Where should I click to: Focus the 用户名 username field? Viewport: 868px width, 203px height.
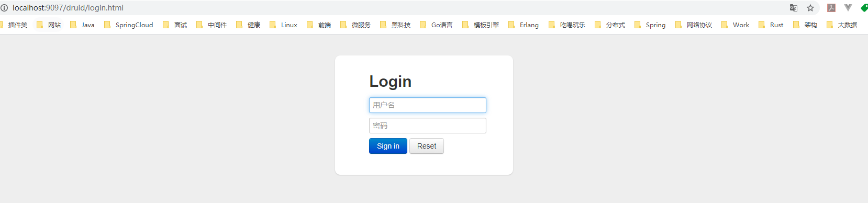[x=428, y=105]
